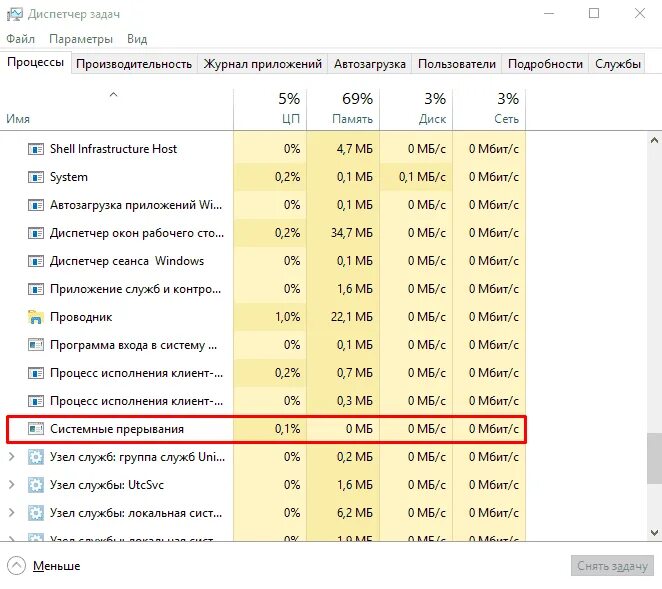The width and height of the screenshot is (662, 589).
Task: Click the 1,0% CPU value for Проводник
Action: pyautogui.click(x=288, y=317)
